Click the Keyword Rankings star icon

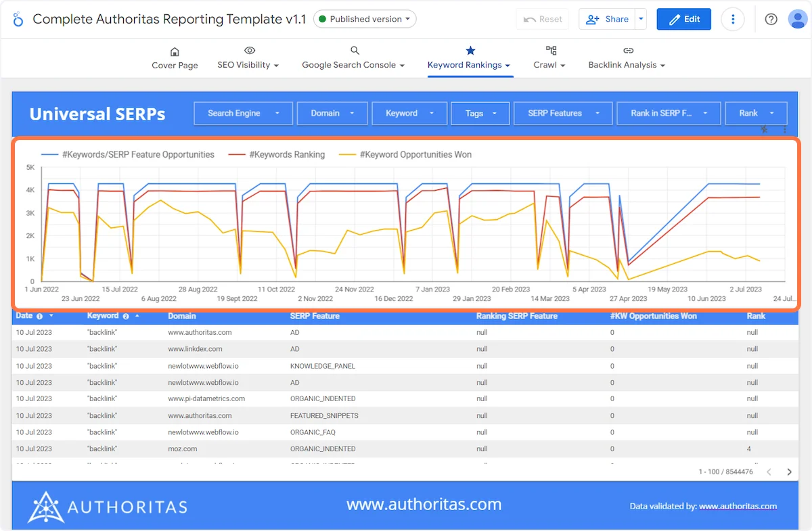point(470,51)
